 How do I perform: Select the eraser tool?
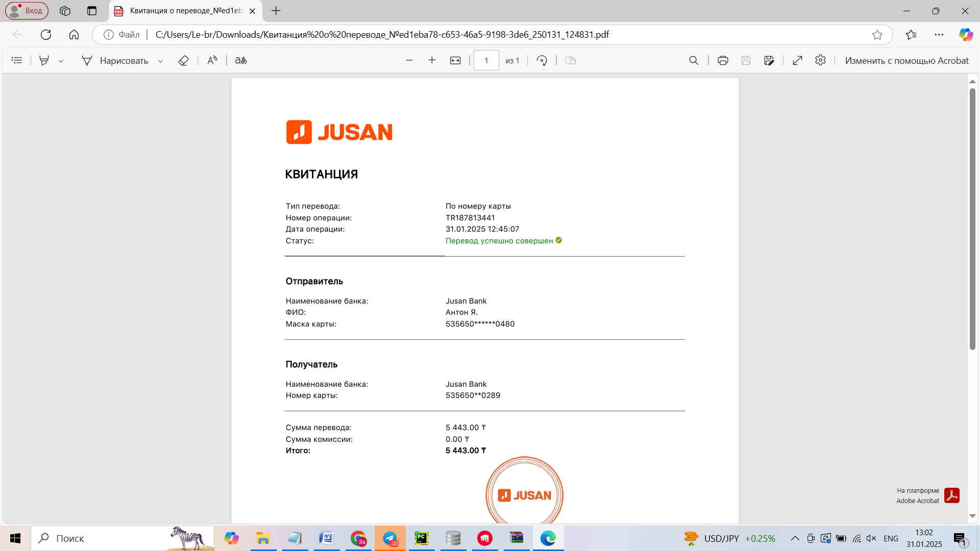click(183, 60)
